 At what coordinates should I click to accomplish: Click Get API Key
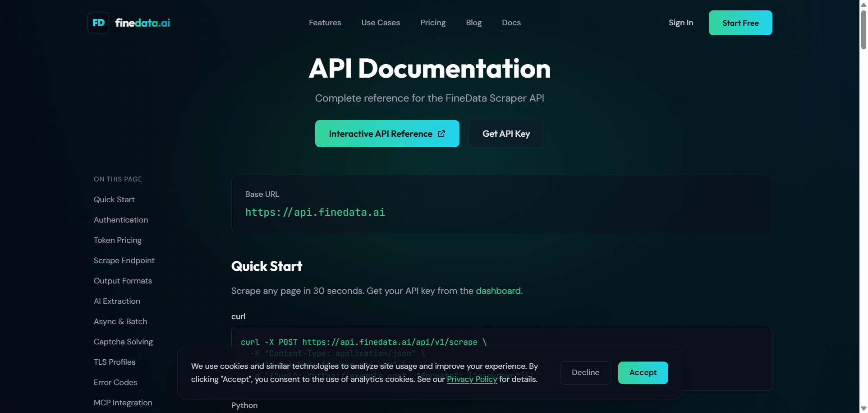point(506,134)
